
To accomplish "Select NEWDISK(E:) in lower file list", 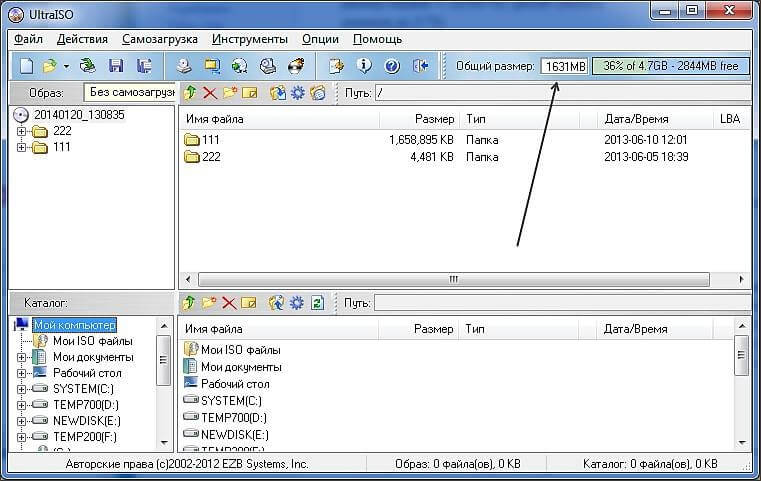I will pyautogui.click(x=234, y=434).
